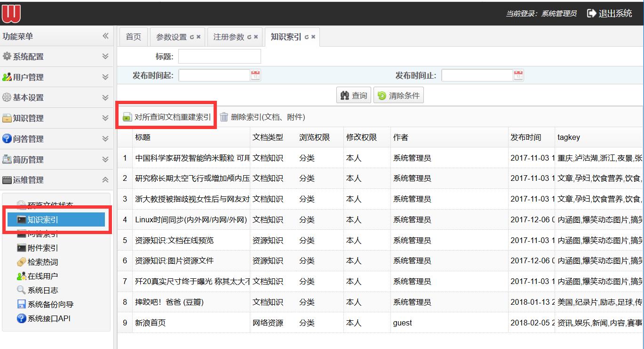Screen dimensions: 644x349
Task: Click the icon beside 基本设置
Action: tap(7, 97)
